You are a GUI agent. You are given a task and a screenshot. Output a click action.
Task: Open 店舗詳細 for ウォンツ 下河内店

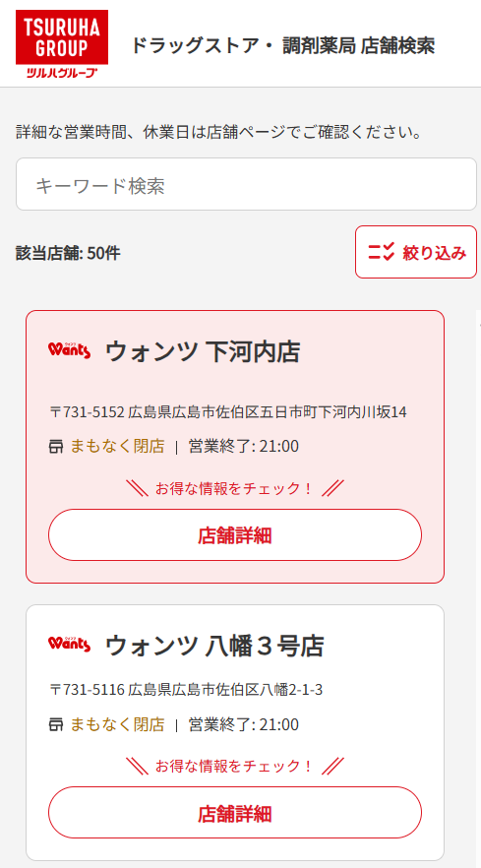tap(235, 535)
